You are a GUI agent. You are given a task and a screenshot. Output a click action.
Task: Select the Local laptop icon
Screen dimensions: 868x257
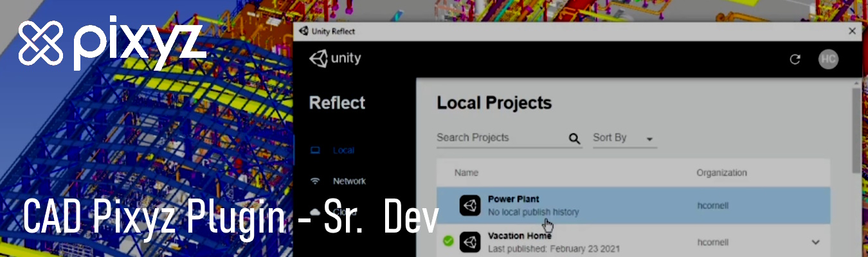315,150
